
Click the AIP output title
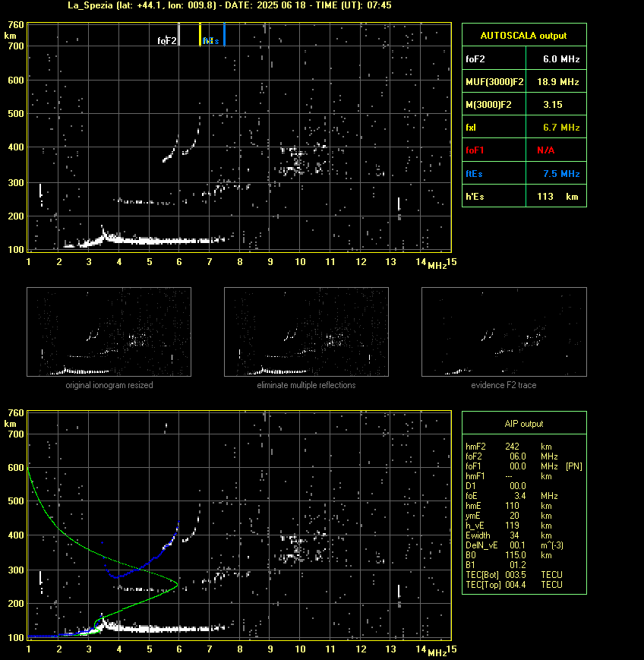coord(523,424)
